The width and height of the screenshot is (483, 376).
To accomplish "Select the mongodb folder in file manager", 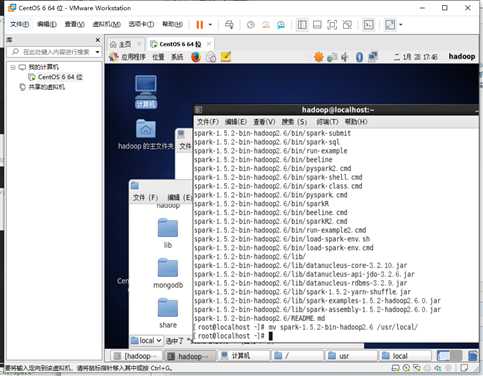I will (168, 273).
